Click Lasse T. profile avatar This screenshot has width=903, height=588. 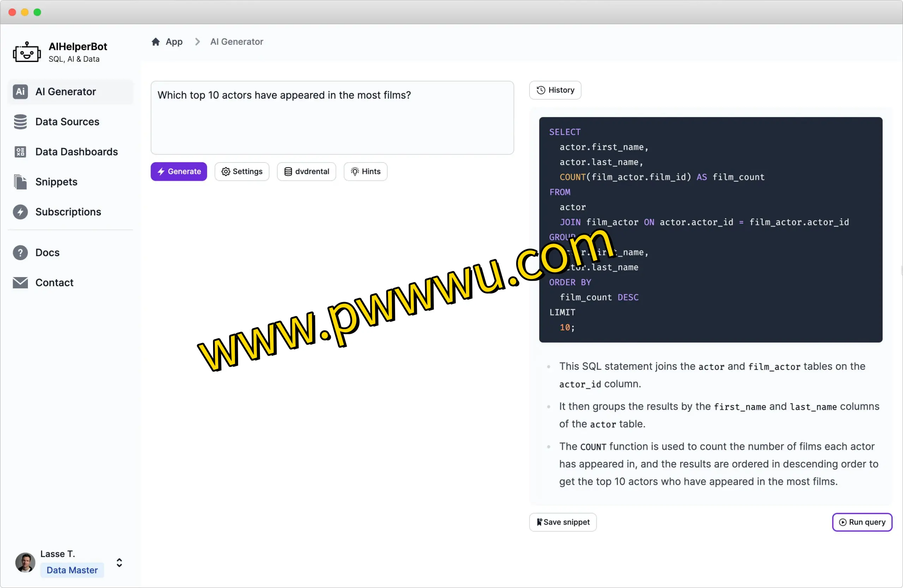click(x=25, y=562)
